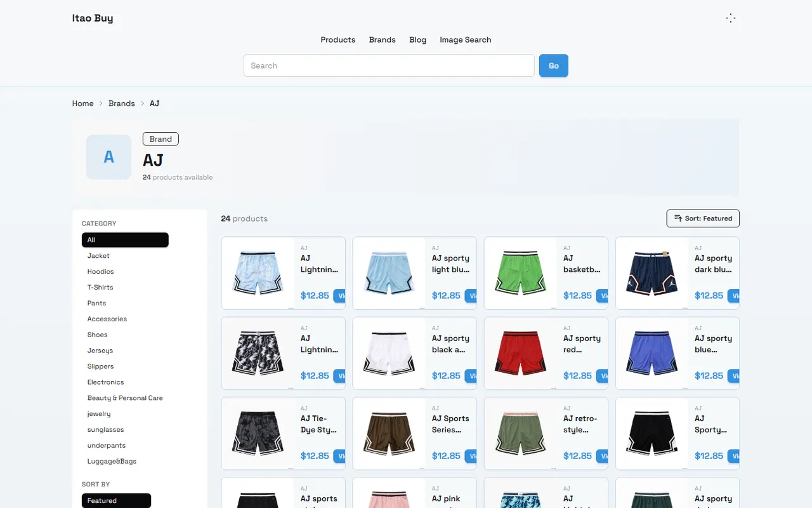Filter by Pants category
Screen dimensions: 812x508
point(97,304)
